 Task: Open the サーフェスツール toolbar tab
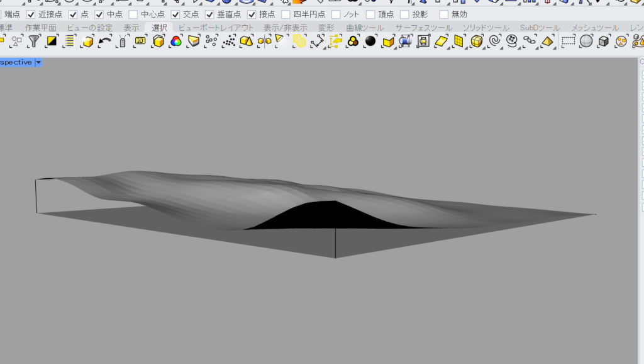tap(423, 28)
